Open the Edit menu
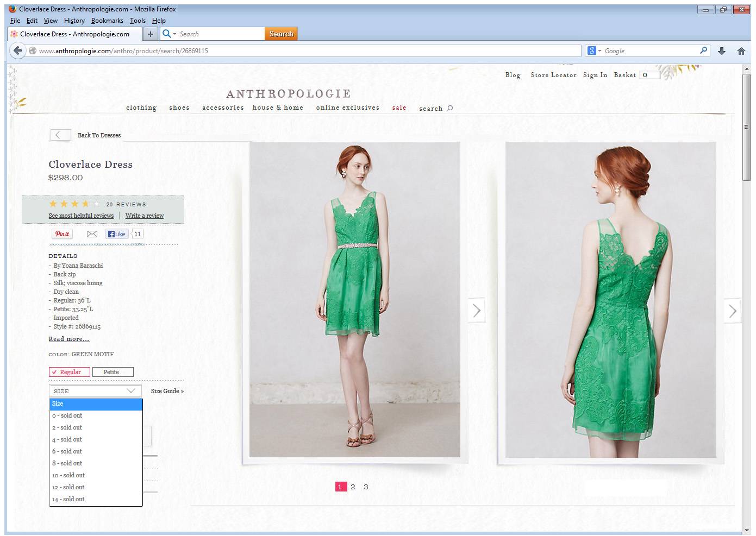This screenshot has width=756, height=536. 32,21
